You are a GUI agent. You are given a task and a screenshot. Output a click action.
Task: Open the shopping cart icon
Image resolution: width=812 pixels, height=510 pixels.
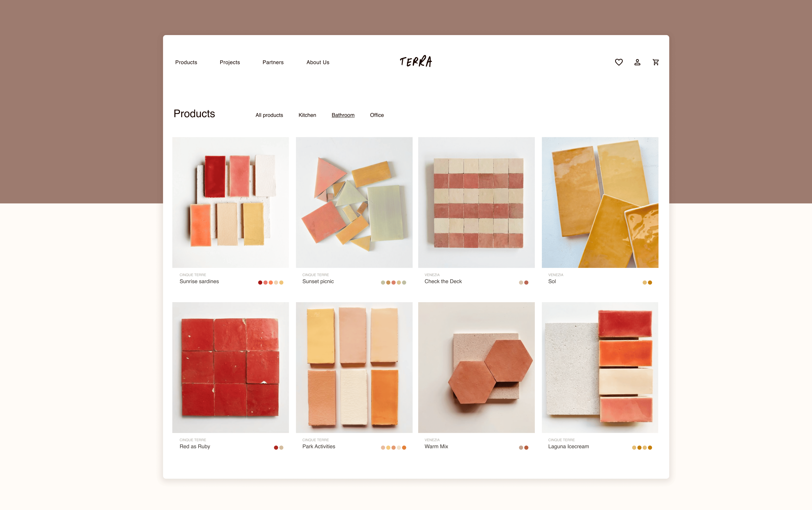656,62
